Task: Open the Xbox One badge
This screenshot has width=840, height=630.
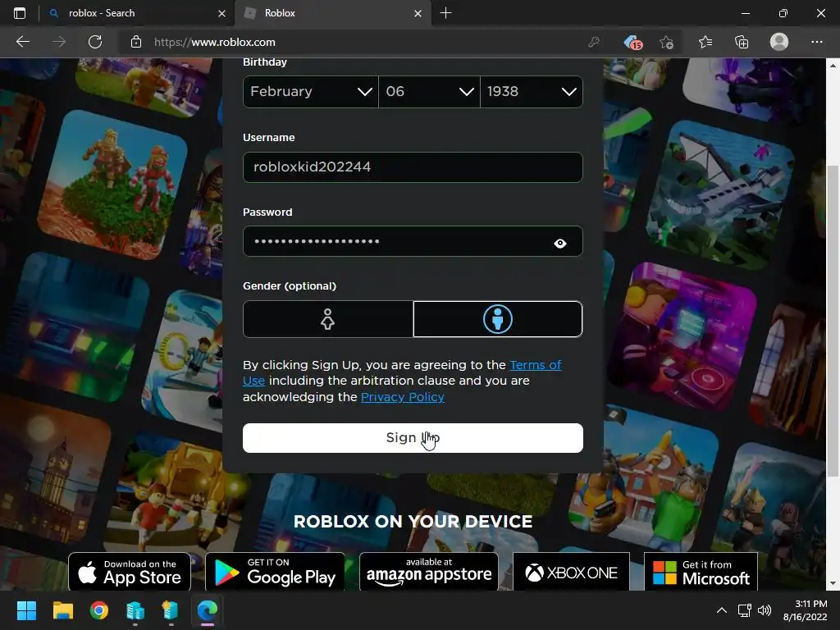Action: pos(571,572)
